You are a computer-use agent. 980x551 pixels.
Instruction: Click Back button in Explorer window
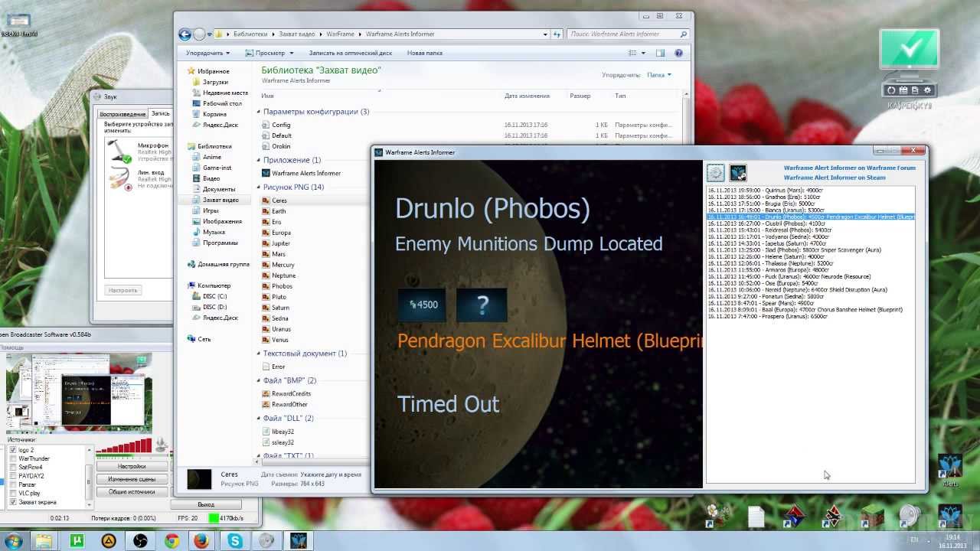tap(185, 34)
